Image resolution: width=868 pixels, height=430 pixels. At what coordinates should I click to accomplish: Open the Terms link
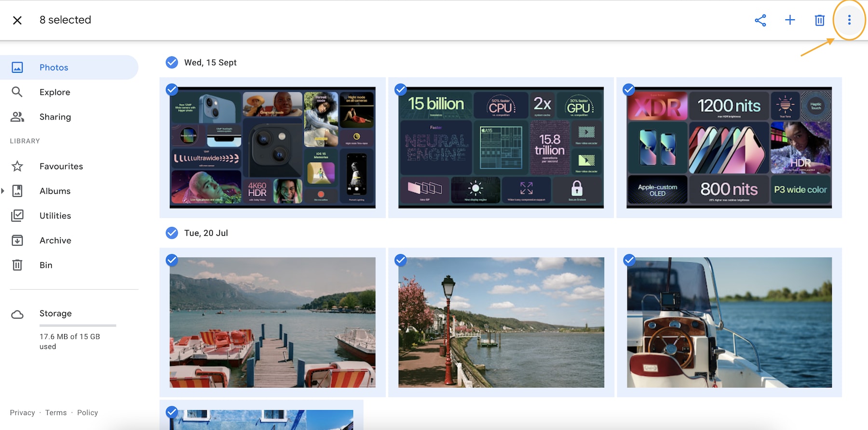pos(56,413)
